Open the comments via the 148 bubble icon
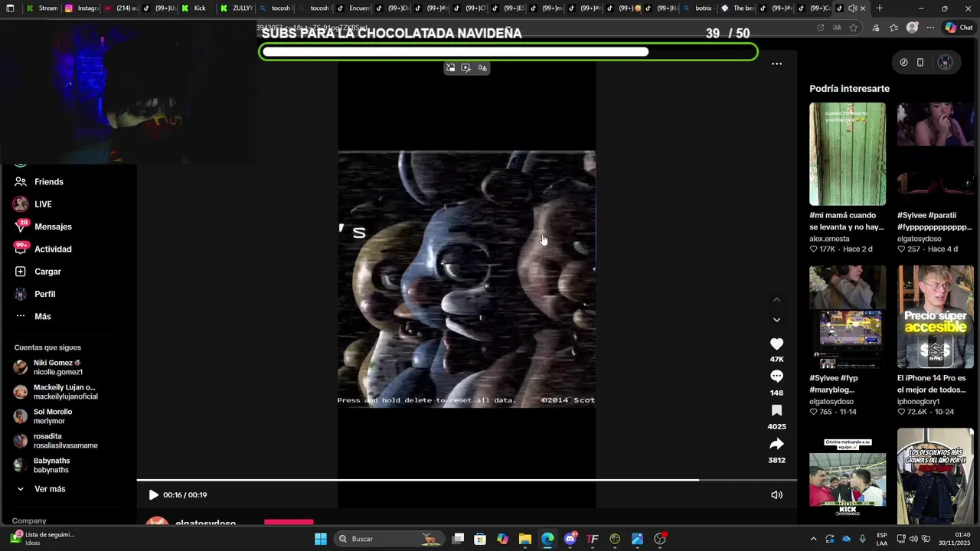 point(776,377)
